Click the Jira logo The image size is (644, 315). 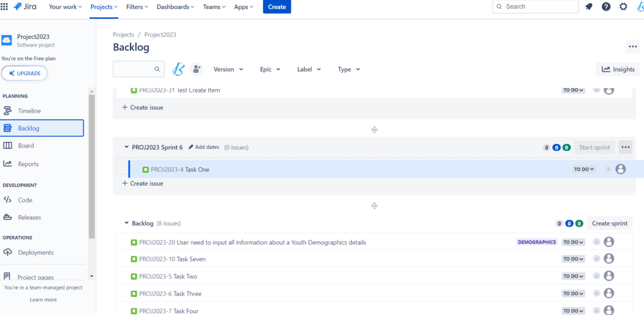click(x=25, y=7)
